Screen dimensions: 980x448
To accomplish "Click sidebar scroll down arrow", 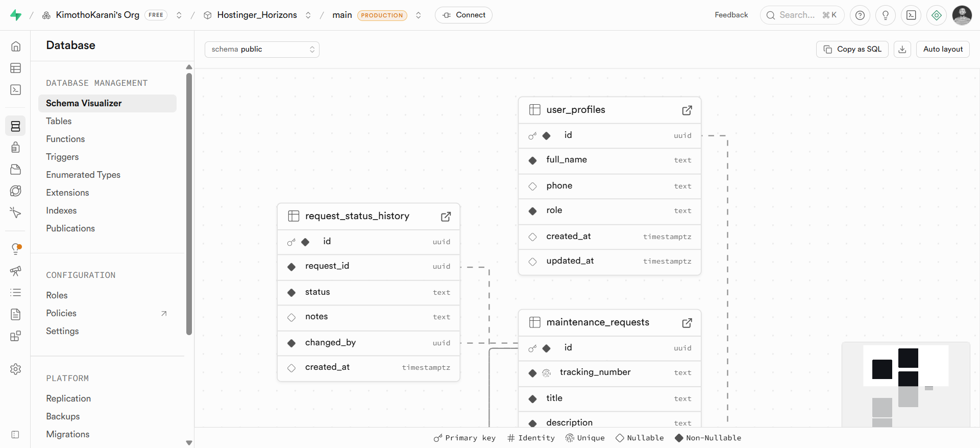I will [189, 443].
